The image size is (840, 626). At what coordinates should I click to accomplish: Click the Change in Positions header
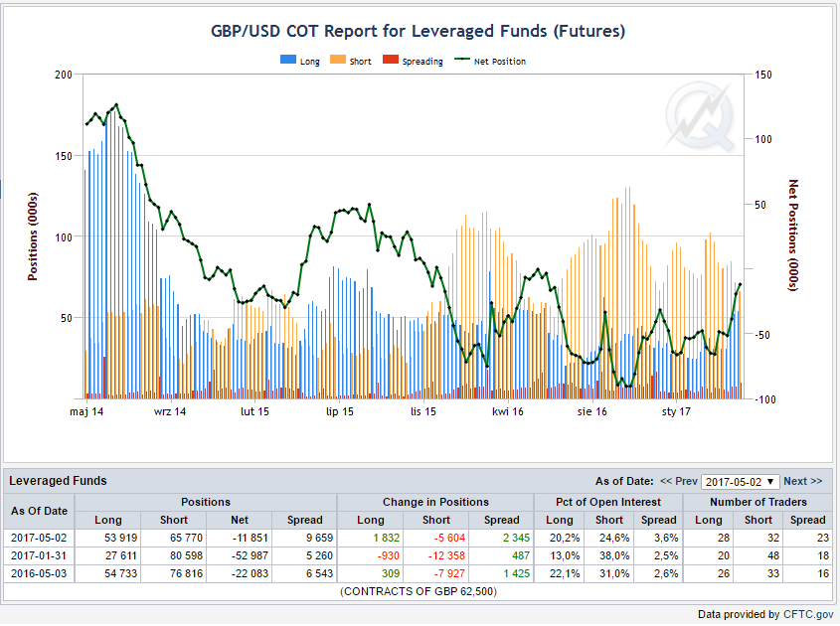point(435,503)
